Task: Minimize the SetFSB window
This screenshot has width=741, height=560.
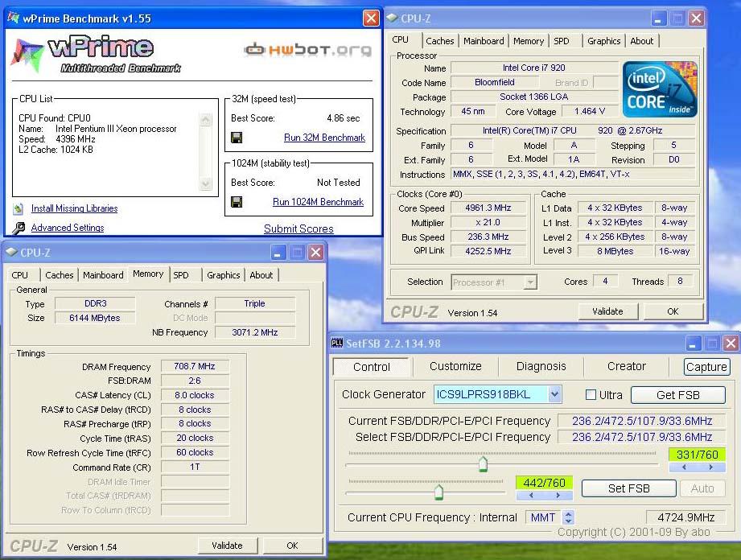Action: pyautogui.click(x=693, y=343)
